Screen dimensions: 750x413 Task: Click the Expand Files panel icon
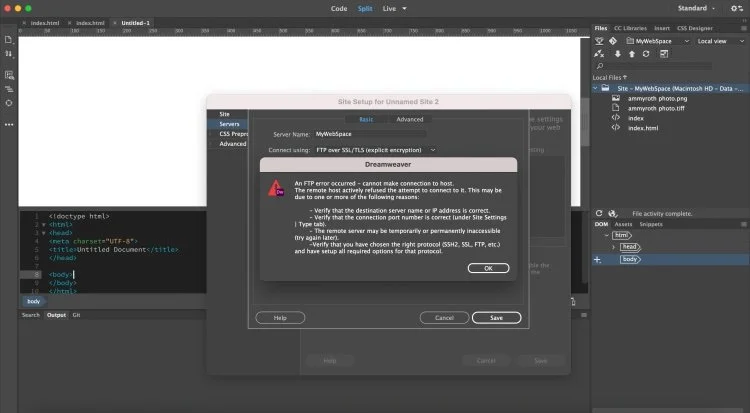[664, 54]
